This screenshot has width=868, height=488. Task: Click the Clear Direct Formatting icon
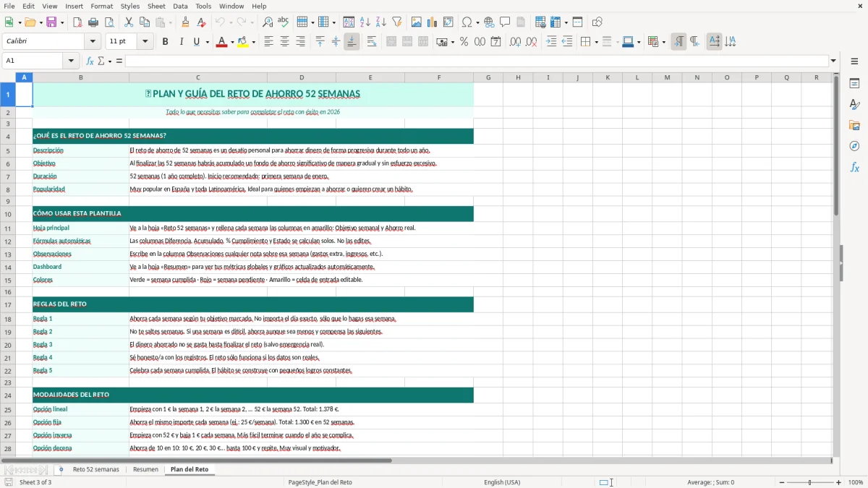(x=201, y=22)
